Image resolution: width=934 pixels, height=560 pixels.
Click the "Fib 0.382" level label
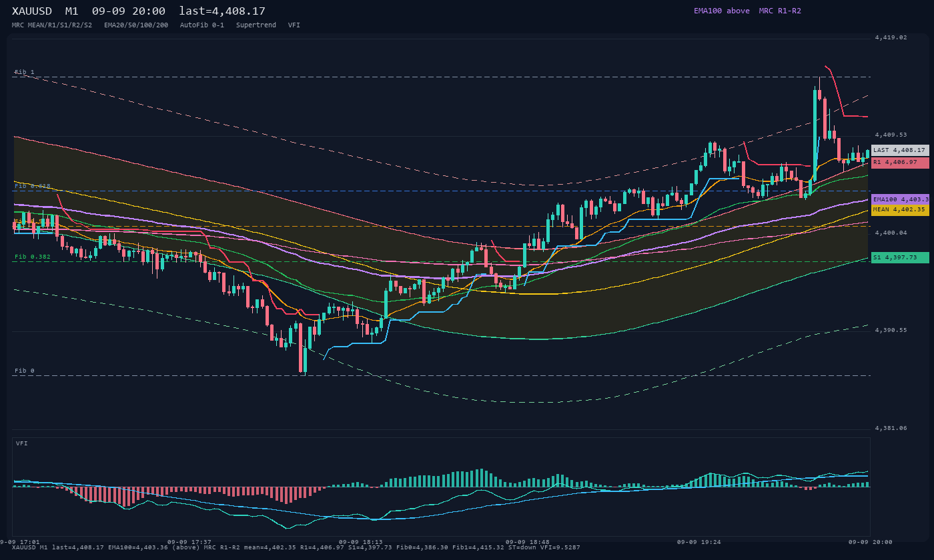pos(33,257)
